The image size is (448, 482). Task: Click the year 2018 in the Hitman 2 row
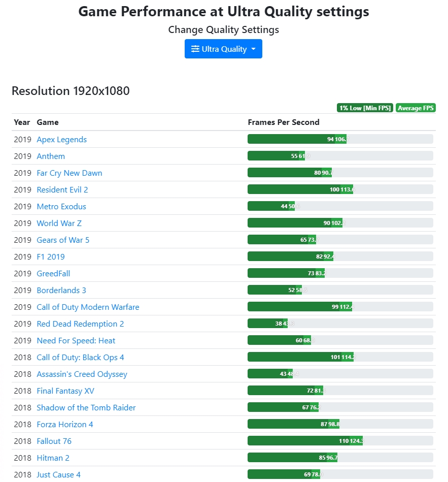click(x=22, y=458)
